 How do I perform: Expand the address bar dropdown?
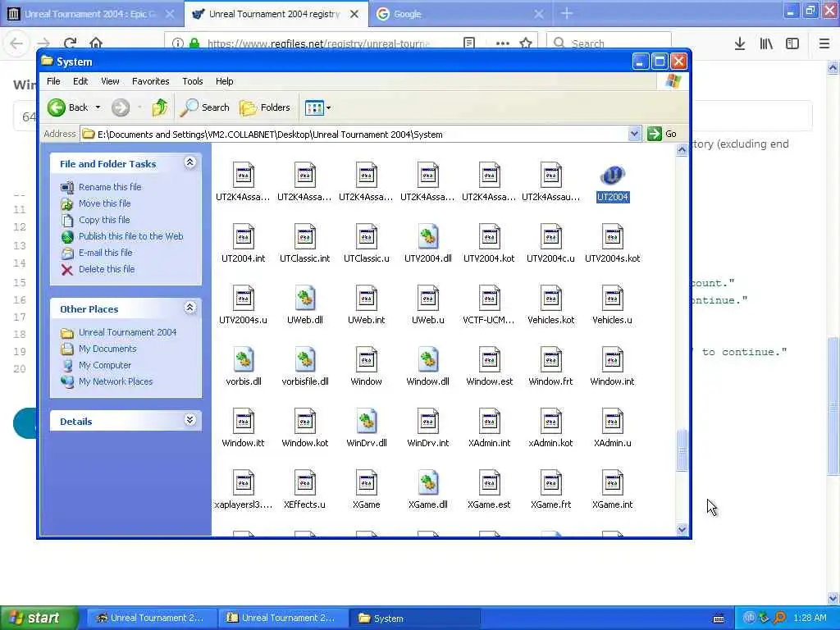click(634, 134)
